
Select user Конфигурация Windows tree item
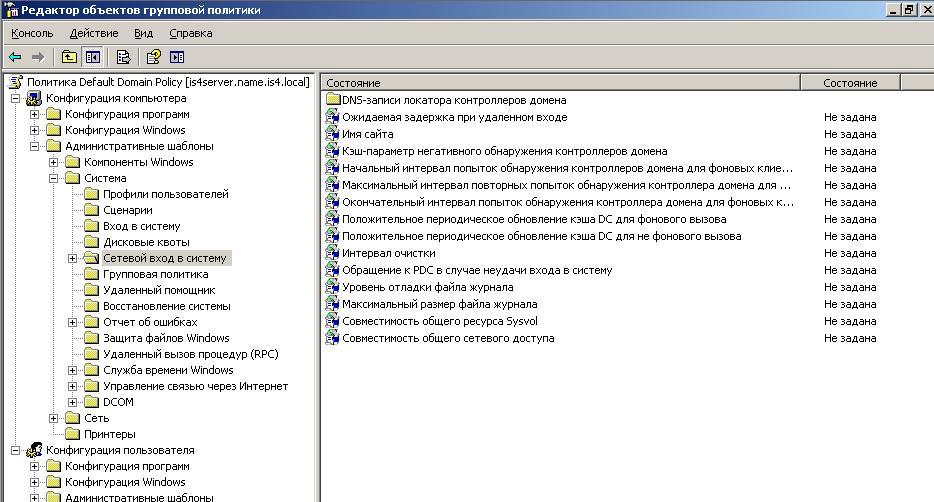coord(125,482)
